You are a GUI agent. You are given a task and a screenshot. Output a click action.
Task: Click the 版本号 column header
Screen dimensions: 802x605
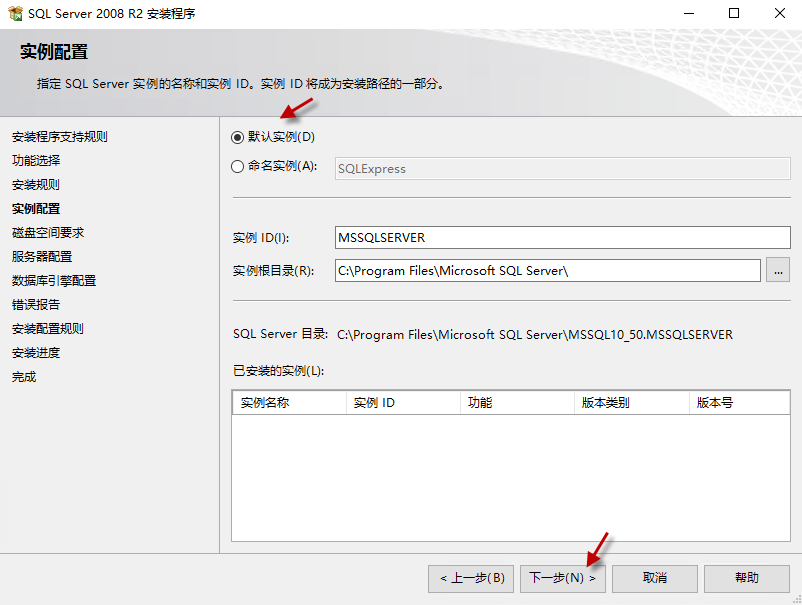[x=740, y=403]
